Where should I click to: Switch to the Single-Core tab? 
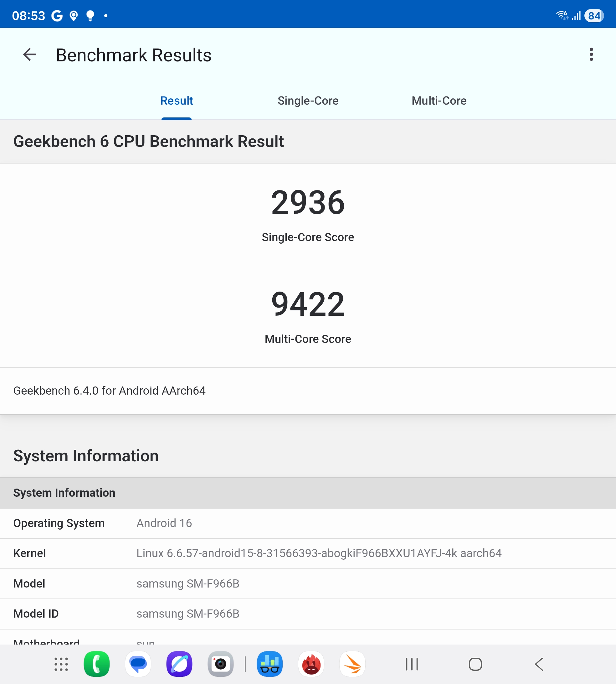308,101
